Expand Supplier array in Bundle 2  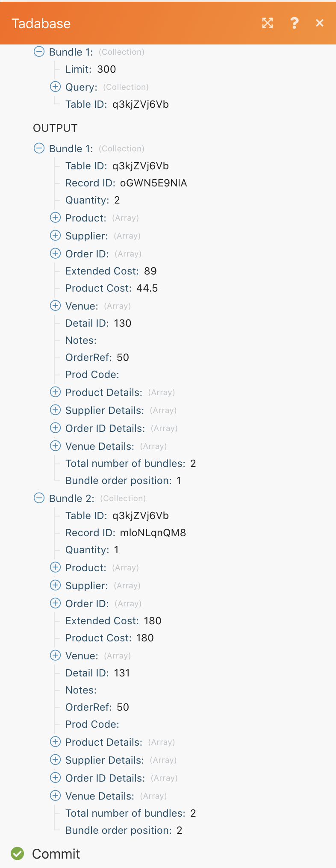tap(55, 585)
